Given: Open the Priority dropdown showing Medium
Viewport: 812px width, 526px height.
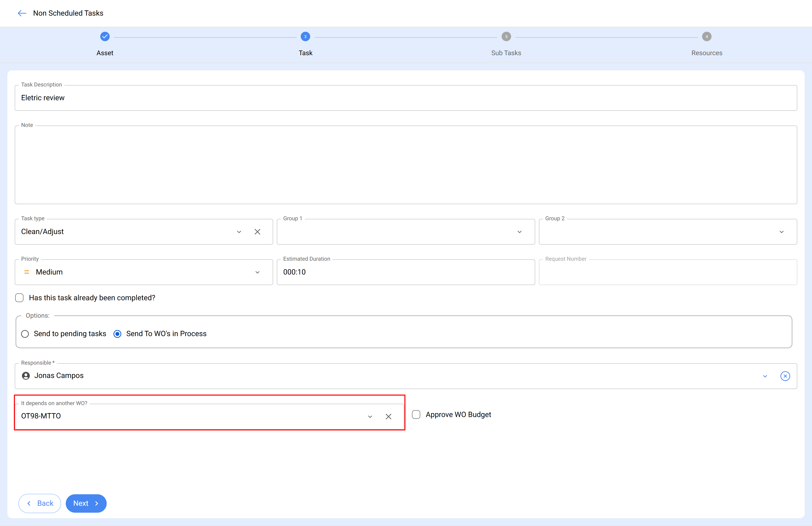Looking at the screenshot, I should pyautogui.click(x=257, y=272).
